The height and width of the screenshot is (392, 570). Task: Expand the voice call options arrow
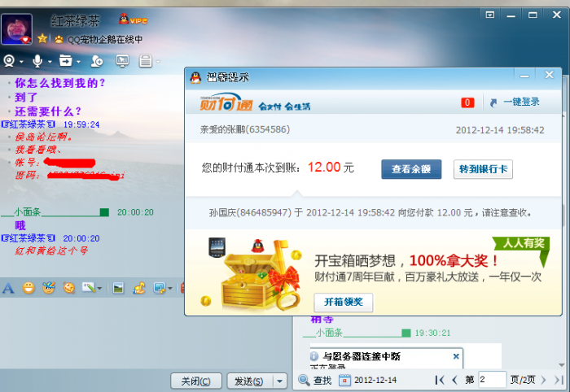click(x=50, y=62)
